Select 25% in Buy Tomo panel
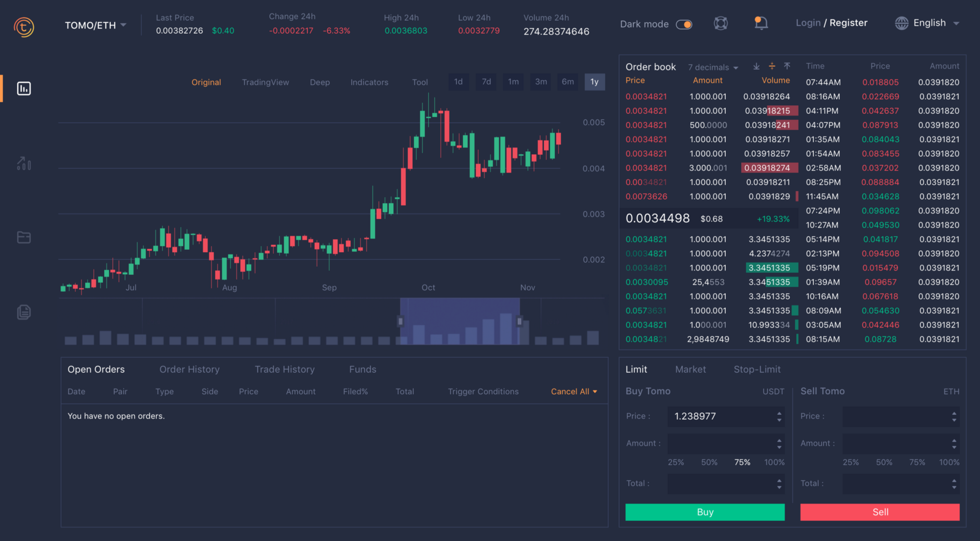The image size is (980, 541). (676, 463)
